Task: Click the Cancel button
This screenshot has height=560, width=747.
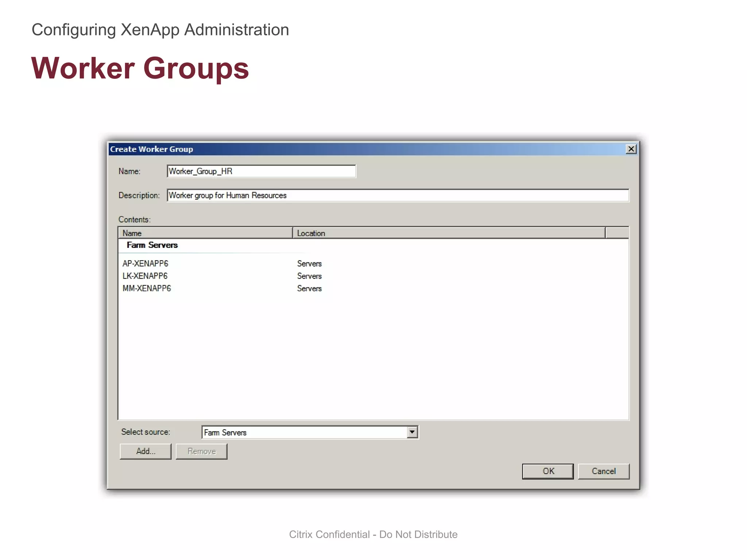Action: pos(604,471)
